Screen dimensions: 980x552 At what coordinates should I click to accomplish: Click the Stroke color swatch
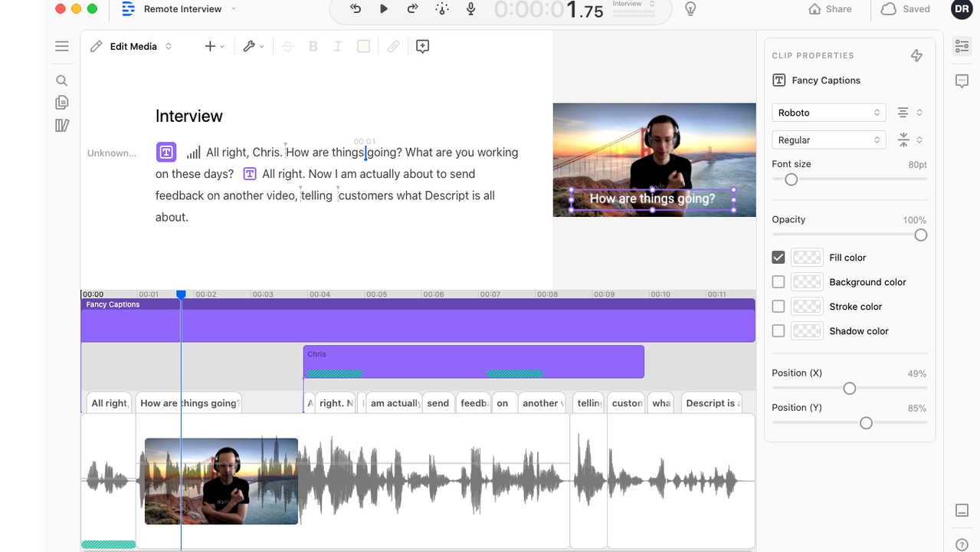[x=807, y=307]
